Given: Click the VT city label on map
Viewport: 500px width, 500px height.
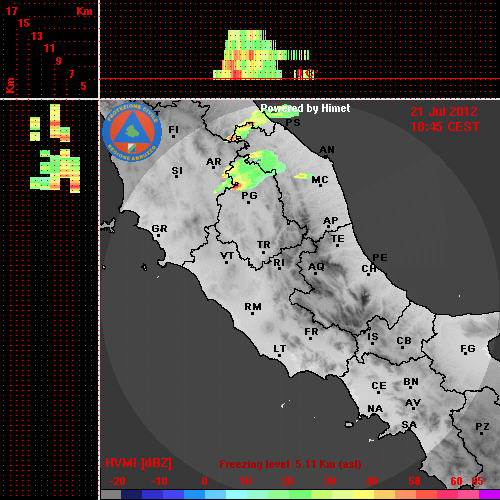Looking at the screenshot, I should click(227, 256).
